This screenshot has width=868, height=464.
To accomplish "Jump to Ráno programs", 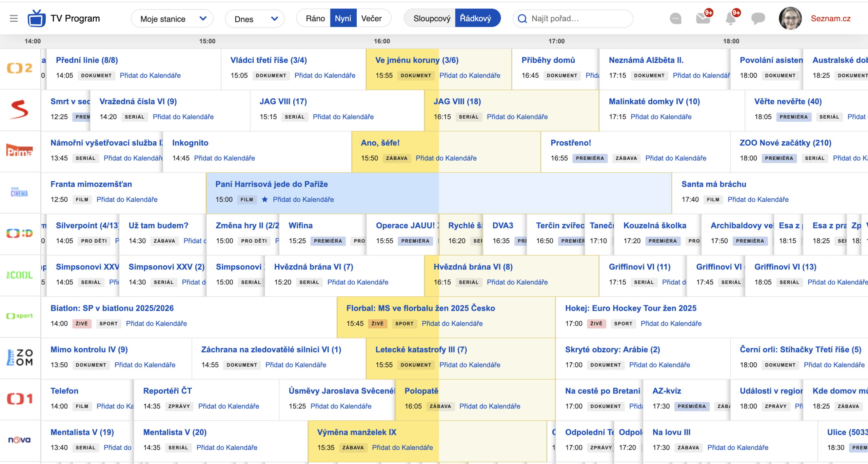I will [x=315, y=18].
